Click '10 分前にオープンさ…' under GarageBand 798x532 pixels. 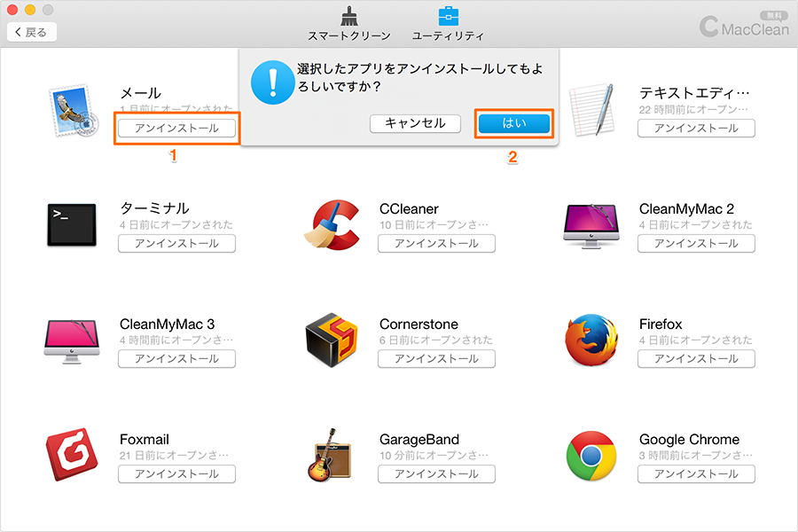click(434, 455)
